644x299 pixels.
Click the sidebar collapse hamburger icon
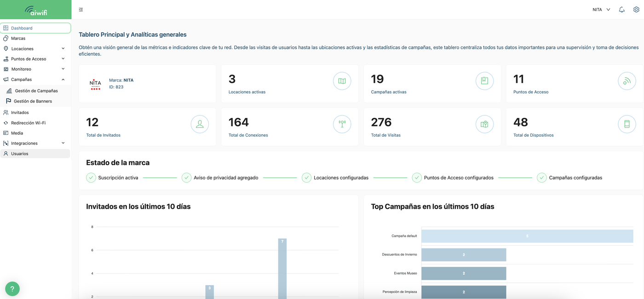point(81,10)
